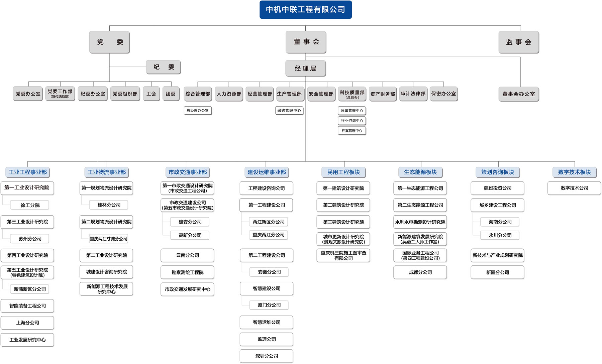Click the 档案管理中心 box
The width and height of the screenshot is (602, 364).
(352, 131)
